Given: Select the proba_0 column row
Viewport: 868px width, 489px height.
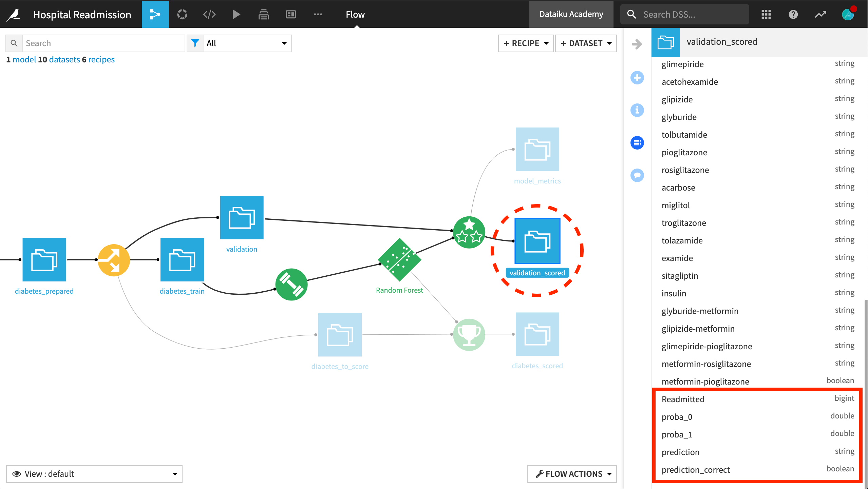Looking at the screenshot, I should [758, 417].
